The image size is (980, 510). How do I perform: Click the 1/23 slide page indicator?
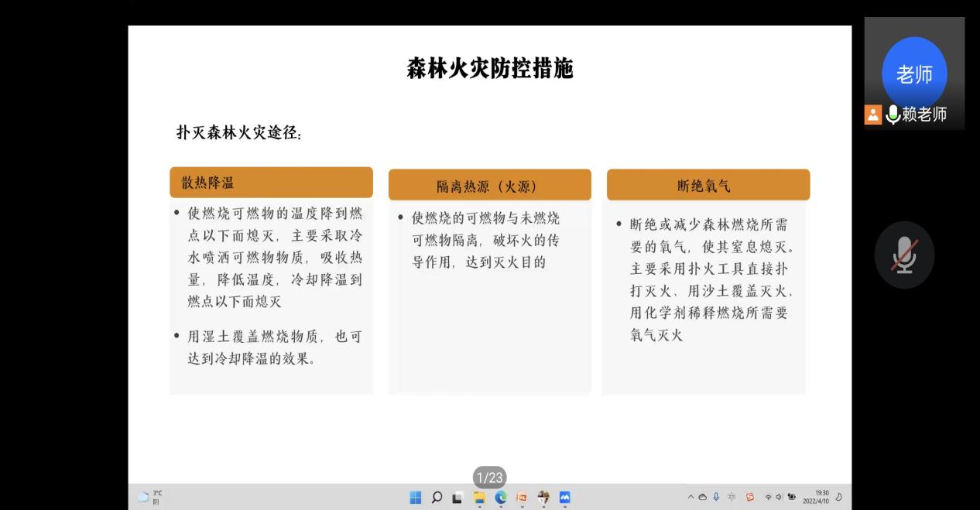pyautogui.click(x=490, y=477)
